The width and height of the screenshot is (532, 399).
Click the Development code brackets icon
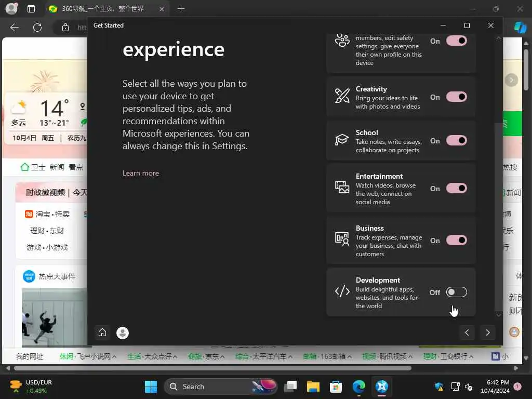(x=342, y=291)
